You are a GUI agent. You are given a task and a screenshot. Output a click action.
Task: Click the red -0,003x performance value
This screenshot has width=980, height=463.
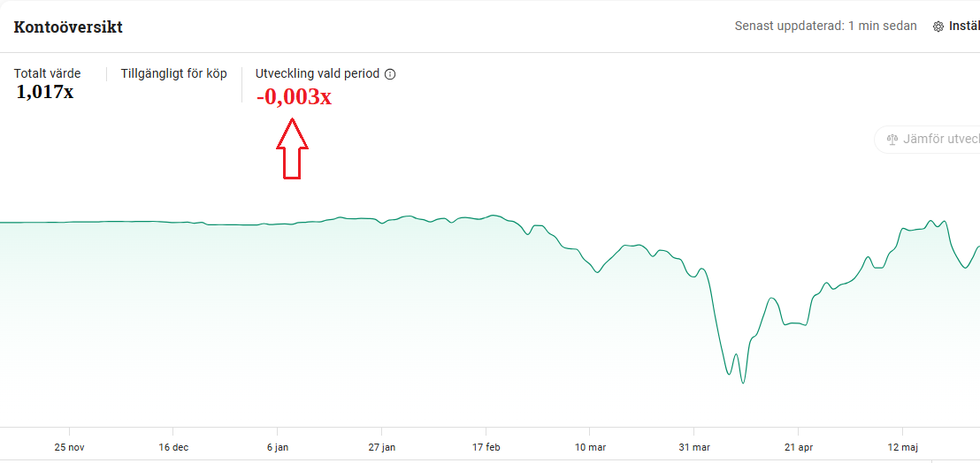pyautogui.click(x=294, y=96)
